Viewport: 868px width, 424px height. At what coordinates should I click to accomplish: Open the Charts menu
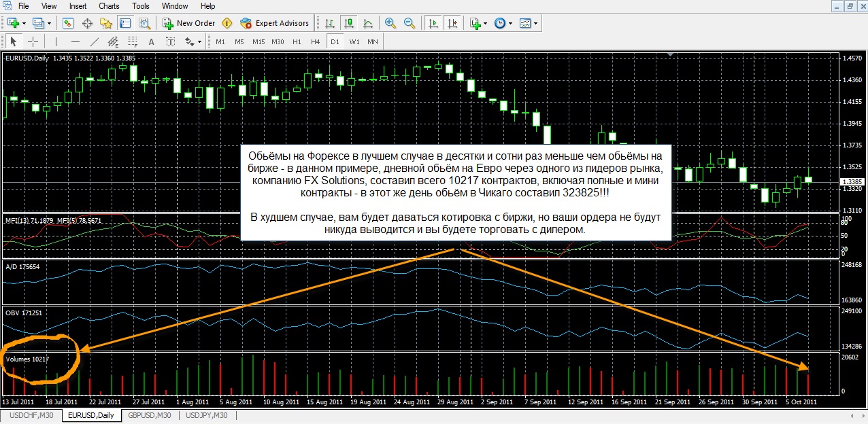pos(109,6)
